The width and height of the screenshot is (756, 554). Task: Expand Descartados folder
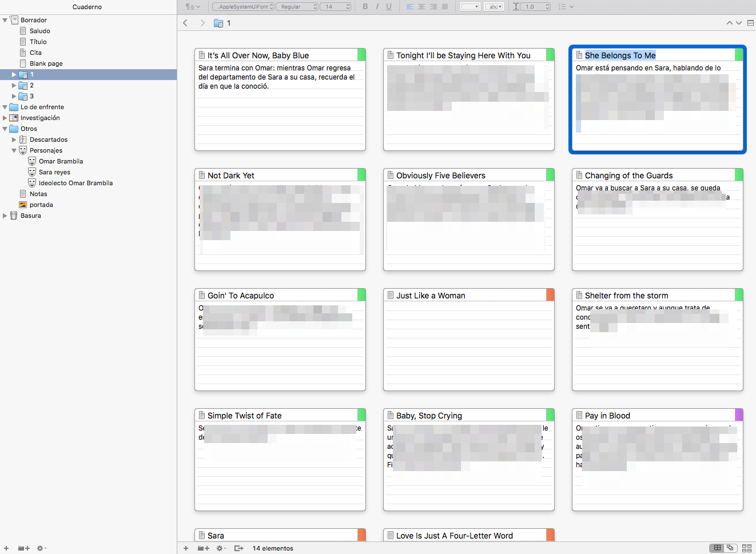(14, 140)
